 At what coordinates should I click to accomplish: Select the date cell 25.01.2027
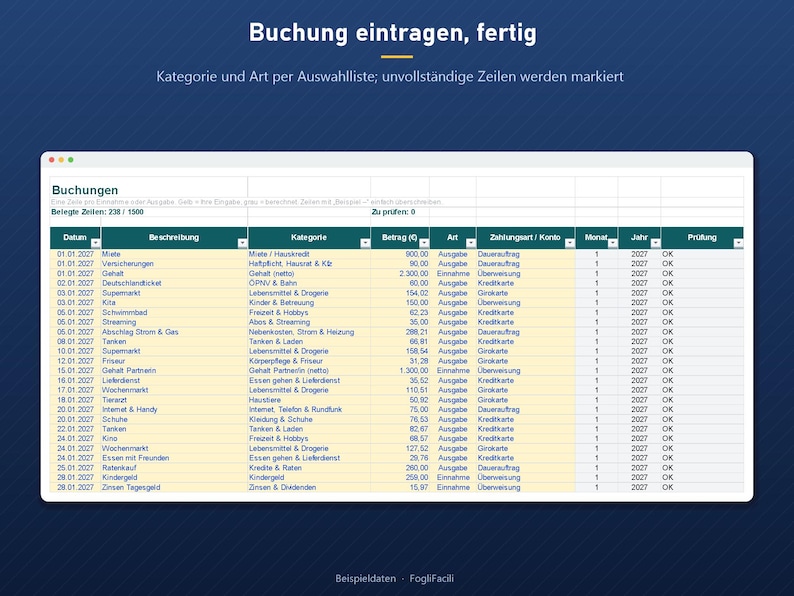point(75,468)
